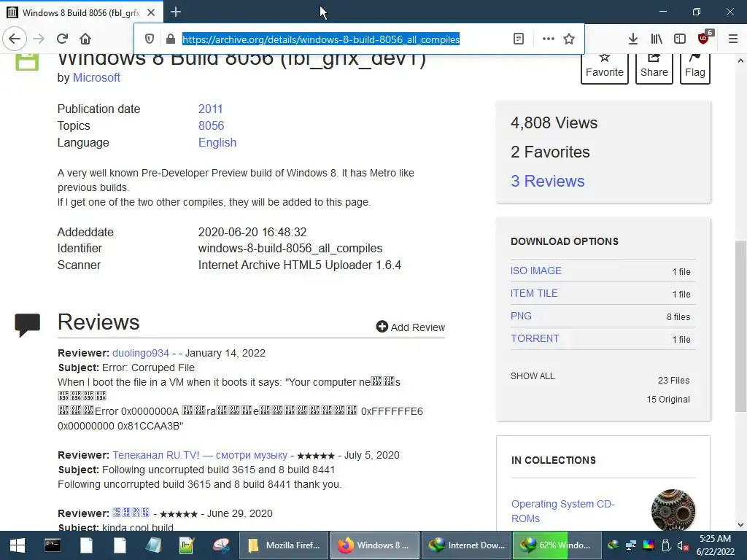
Task: Open a new browser tab
Action: click(x=176, y=12)
